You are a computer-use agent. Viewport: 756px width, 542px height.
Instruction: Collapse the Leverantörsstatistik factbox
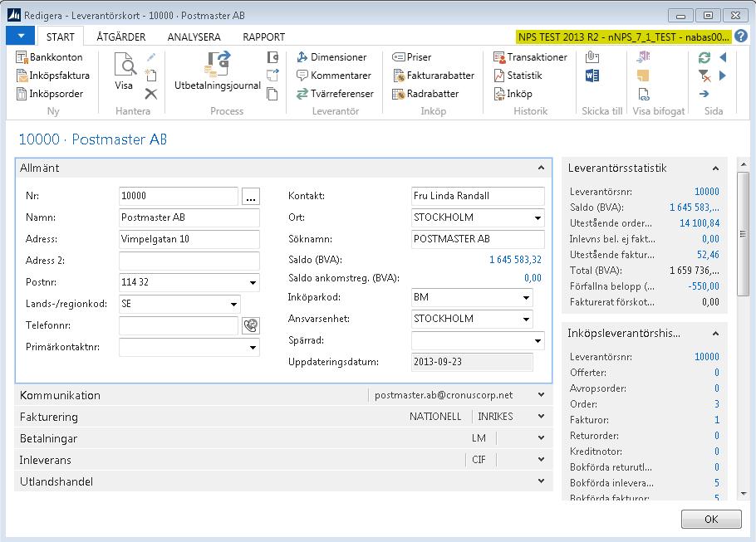pos(715,168)
